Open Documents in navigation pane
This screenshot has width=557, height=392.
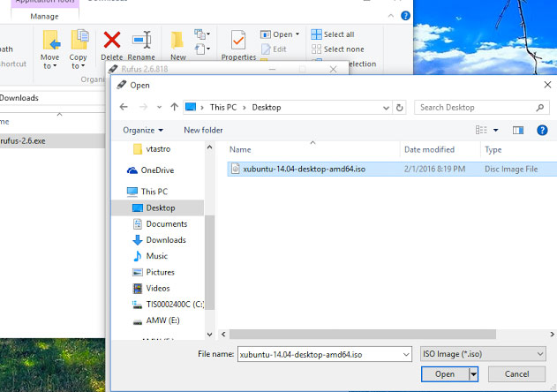[x=160, y=224]
